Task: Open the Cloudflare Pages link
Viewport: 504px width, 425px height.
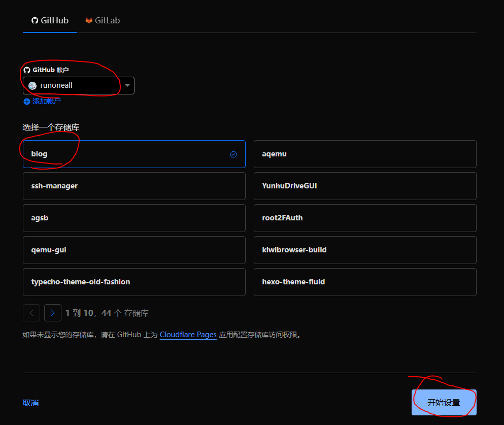Action: coord(188,335)
